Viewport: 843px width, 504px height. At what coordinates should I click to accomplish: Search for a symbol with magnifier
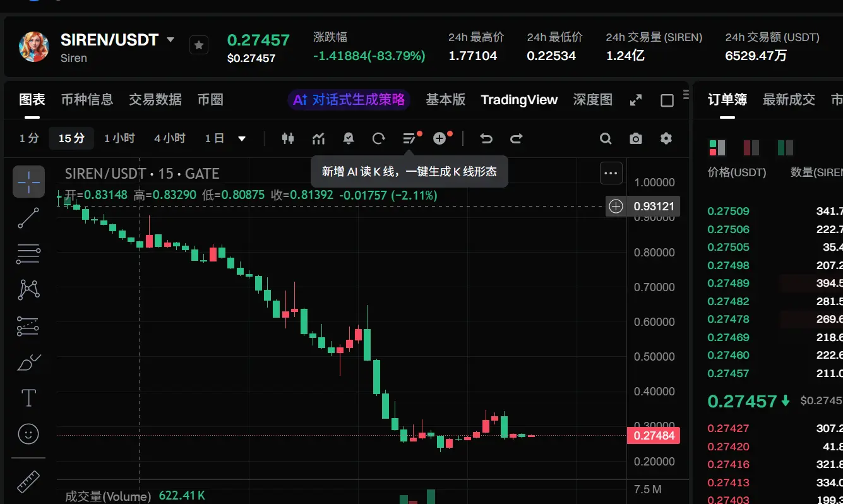pyautogui.click(x=606, y=138)
